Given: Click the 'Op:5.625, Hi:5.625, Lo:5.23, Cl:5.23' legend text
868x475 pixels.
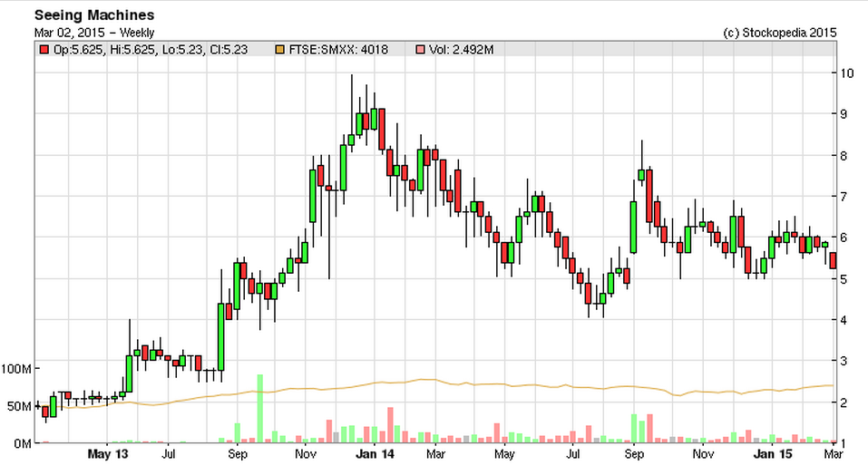Looking at the screenshot, I should tap(151, 50).
